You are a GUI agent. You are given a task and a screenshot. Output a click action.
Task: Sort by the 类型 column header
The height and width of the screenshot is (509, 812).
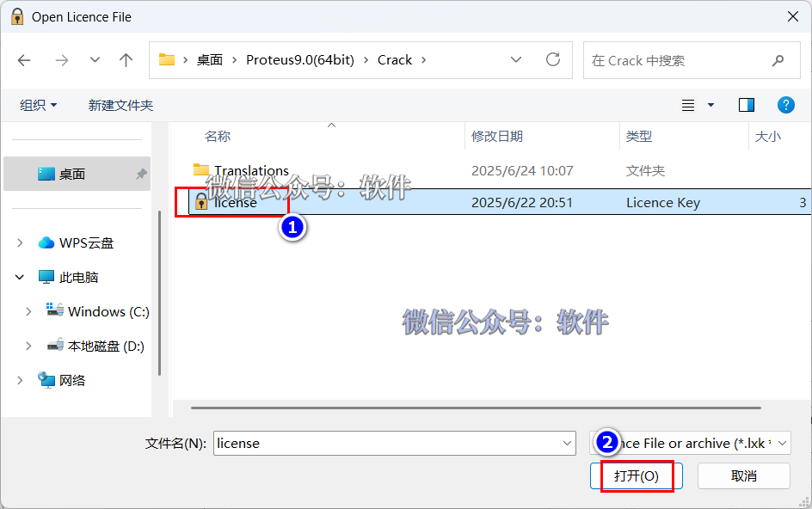point(638,136)
